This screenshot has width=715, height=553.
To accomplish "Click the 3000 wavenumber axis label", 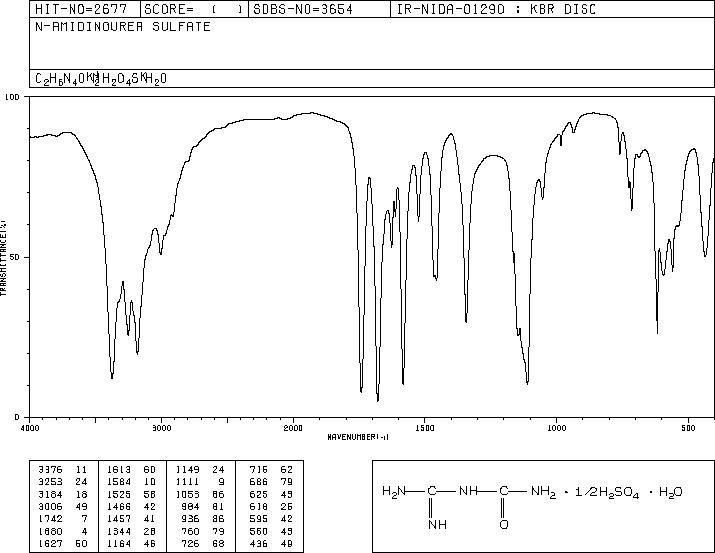I will 161,428.
